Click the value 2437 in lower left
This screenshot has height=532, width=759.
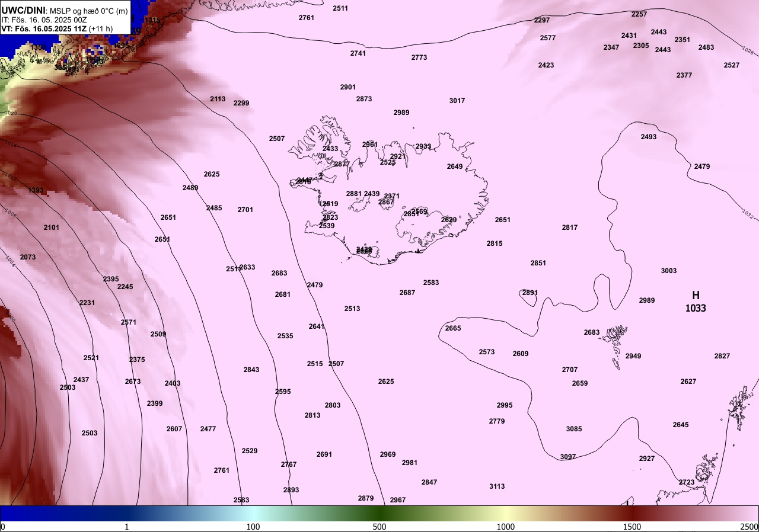click(81, 380)
